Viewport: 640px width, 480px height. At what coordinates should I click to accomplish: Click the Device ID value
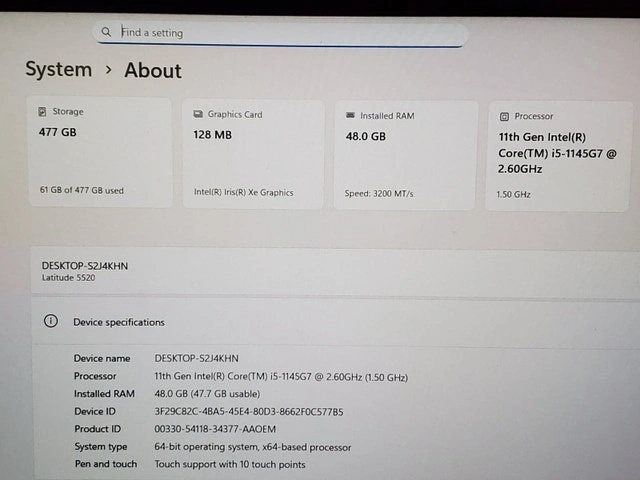coord(248,411)
